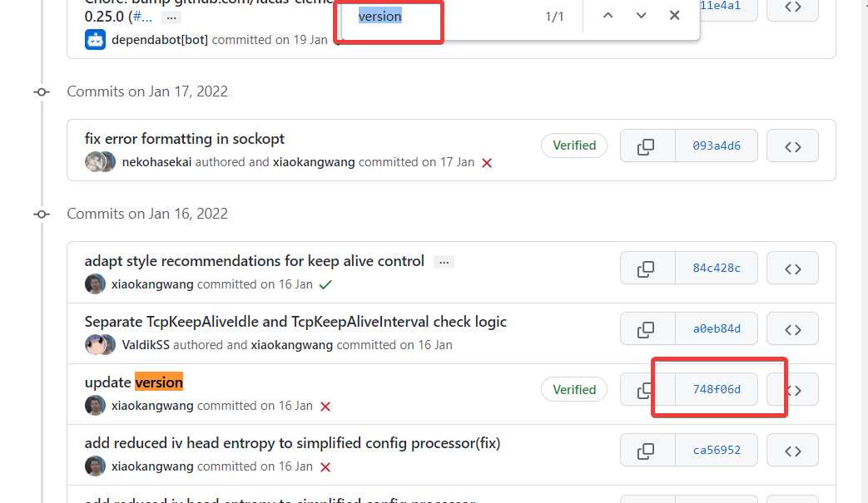This screenshot has width=868, height=503.
Task: Browse repository at commit 093a4d6
Action: pyautogui.click(x=792, y=147)
